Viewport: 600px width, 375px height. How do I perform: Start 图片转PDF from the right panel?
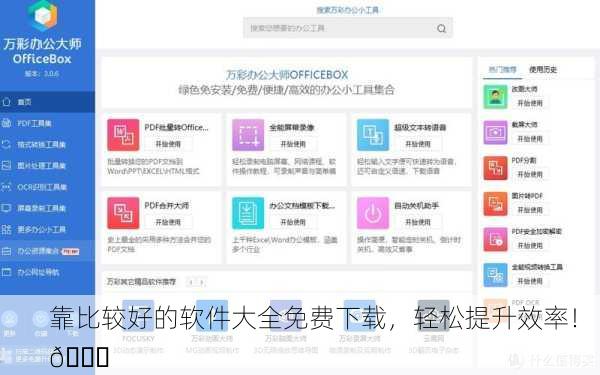click(530, 210)
